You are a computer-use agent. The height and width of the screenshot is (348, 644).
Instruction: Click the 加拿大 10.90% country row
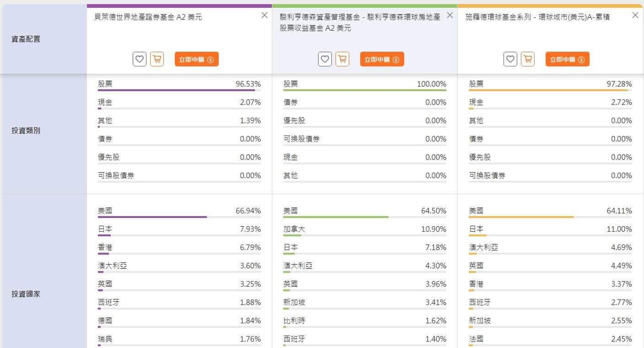click(x=365, y=230)
